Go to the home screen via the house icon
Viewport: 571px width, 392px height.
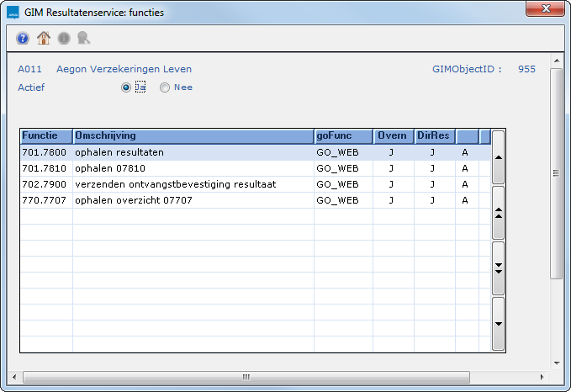[x=43, y=38]
